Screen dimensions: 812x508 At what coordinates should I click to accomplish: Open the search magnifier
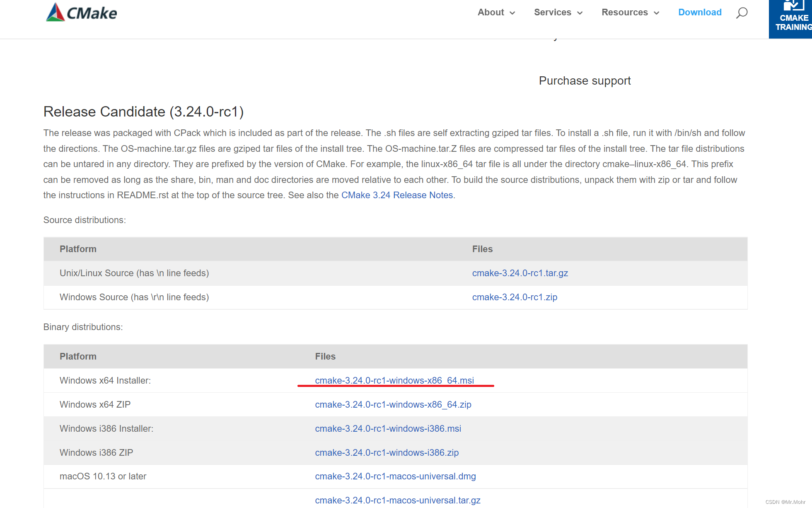click(x=742, y=13)
